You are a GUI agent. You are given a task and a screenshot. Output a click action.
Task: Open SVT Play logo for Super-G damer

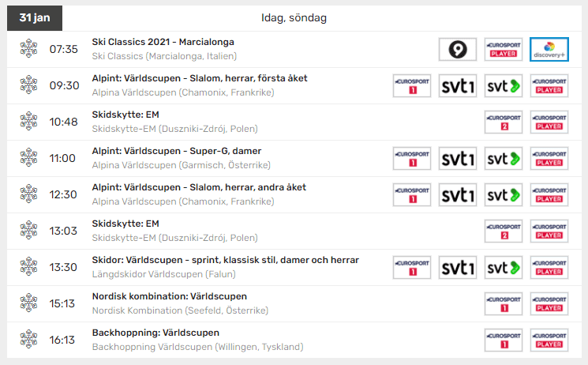(x=504, y=158)
